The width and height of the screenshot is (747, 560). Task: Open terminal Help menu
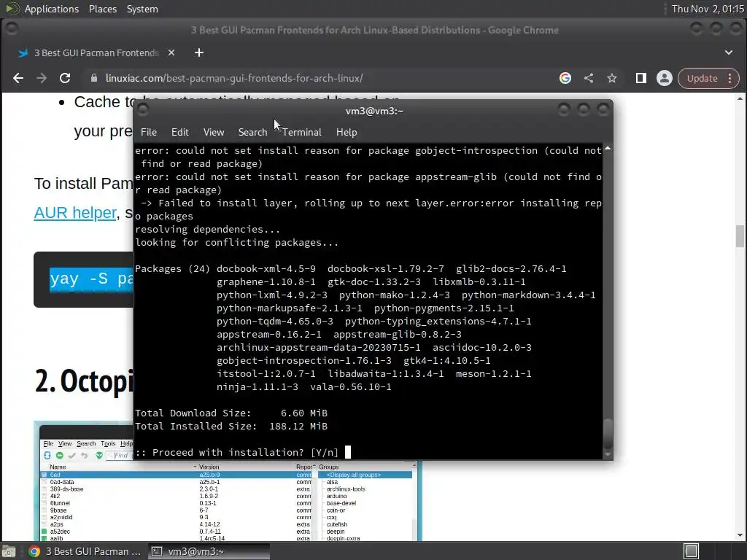(347, 132)
